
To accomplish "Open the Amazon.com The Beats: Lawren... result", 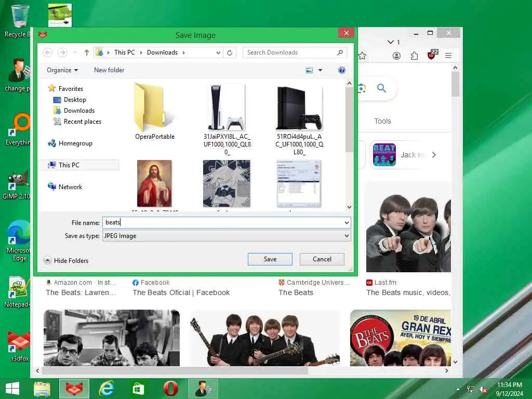I will pos(81,292).
